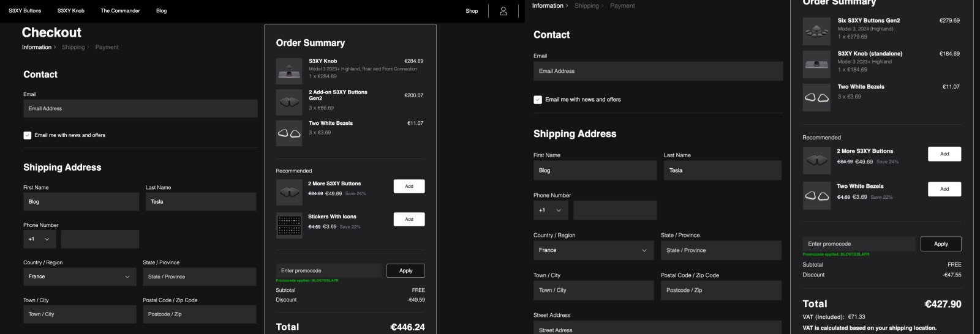The image size is (980, 334).
Task: Add recommended Two White Bezels in right order summary
Action: [x=944, y=189]
